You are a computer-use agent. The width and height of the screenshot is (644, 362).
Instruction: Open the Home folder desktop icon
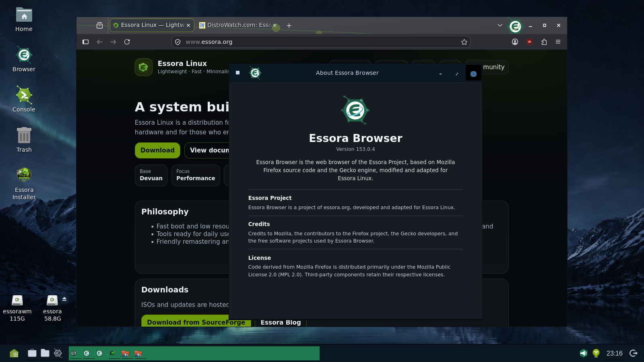tap(24, 19)
